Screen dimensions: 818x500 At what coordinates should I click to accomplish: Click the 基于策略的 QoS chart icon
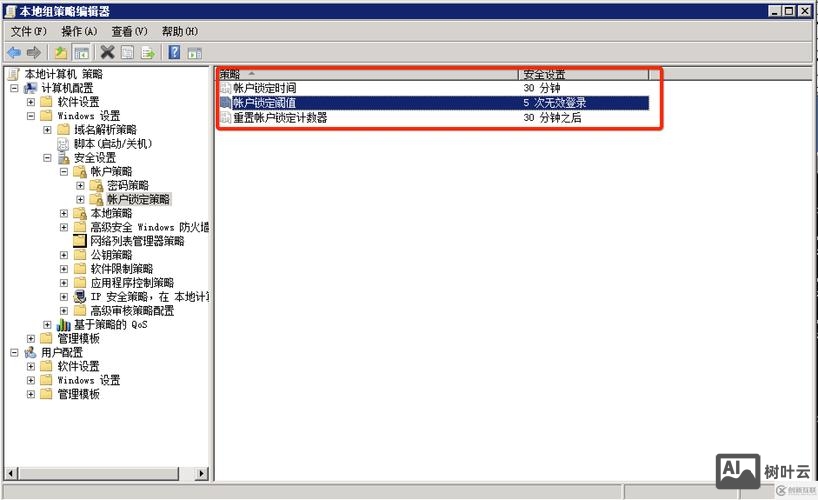tap(63, 325)
